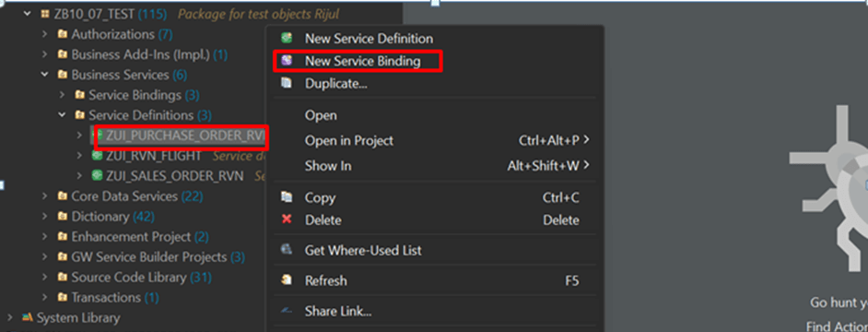Select the Dictionary folder

100,216
